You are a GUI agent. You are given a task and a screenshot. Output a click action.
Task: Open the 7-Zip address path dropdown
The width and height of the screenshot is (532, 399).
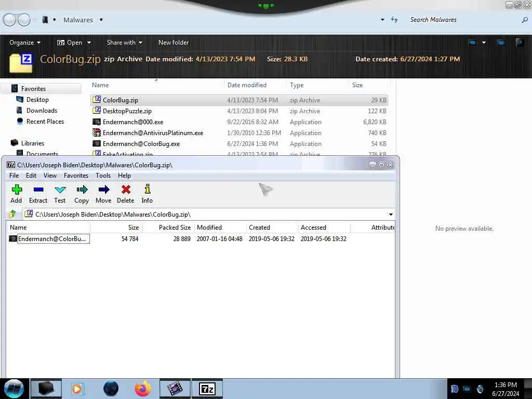click(x=391, y=215)
